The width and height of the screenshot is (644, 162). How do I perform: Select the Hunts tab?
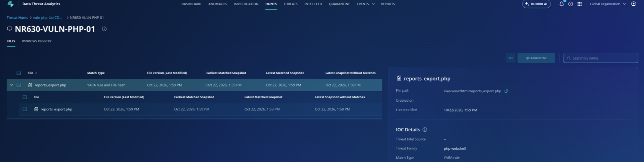tap(271, 4)
